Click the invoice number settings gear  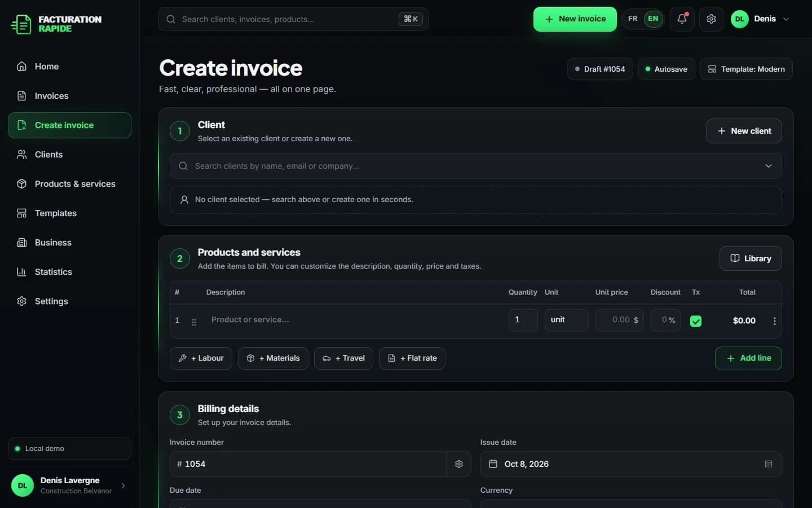tap(459, 464)
